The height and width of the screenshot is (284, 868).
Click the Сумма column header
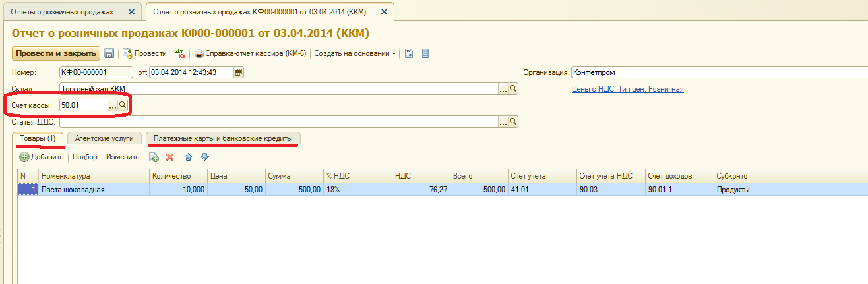pyautogui.click(x=294, y=176)
